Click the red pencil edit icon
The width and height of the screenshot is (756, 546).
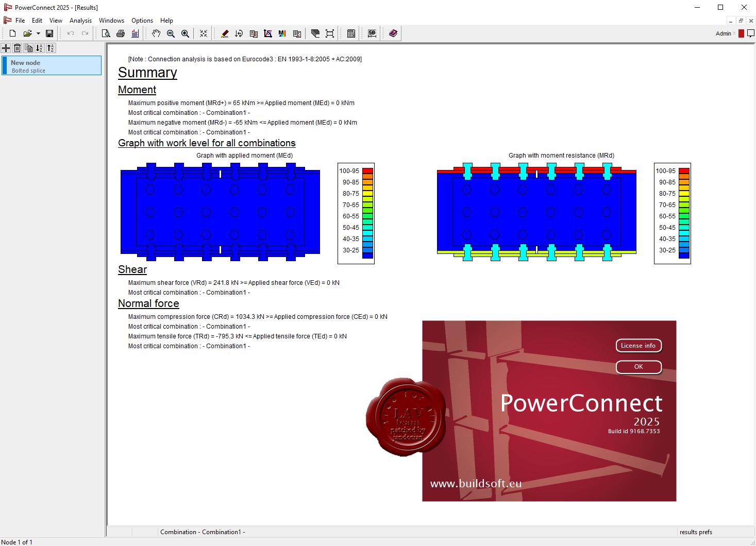coord(225,33)
